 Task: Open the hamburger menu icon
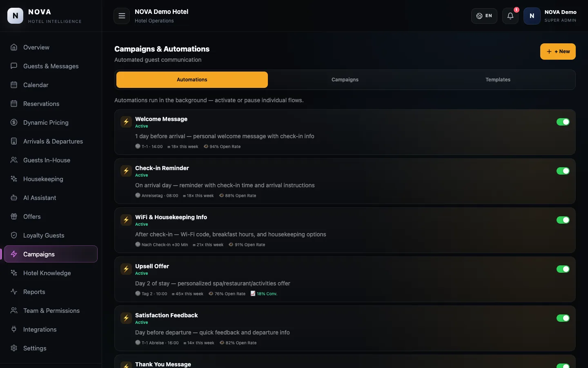(122, 16)
